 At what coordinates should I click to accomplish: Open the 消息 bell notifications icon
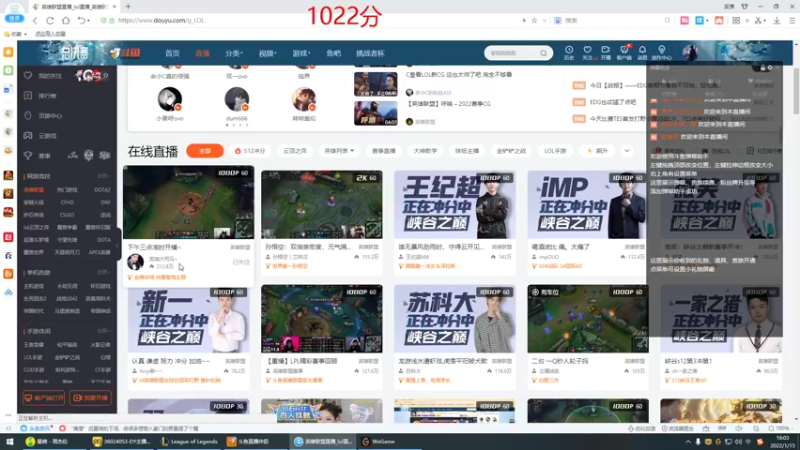[x=642, y=52]
